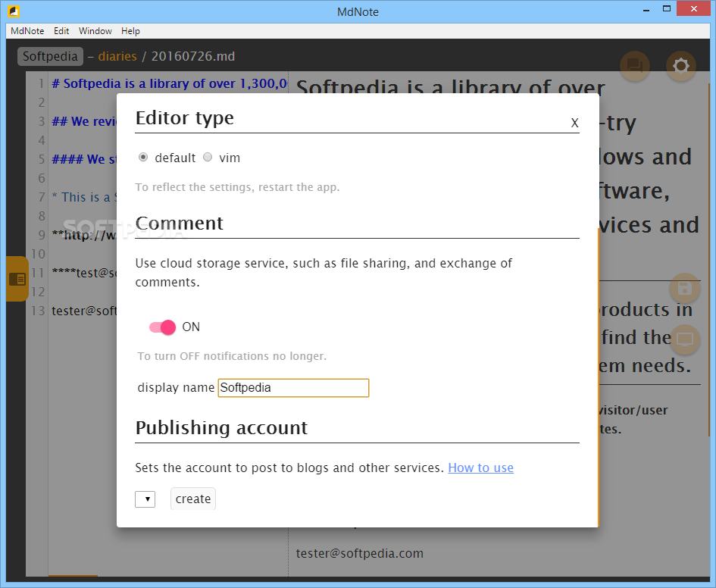Screen dimensions: 716x588
Task: Click the presentation screen icon
Action: [x=684, y=339]
